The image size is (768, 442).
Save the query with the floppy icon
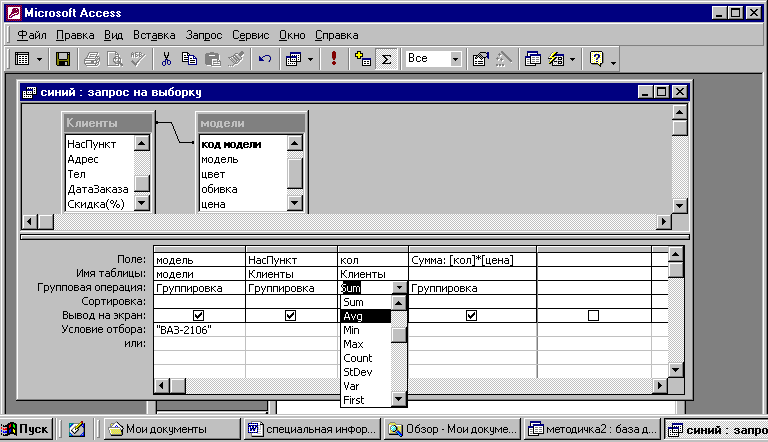63,59
